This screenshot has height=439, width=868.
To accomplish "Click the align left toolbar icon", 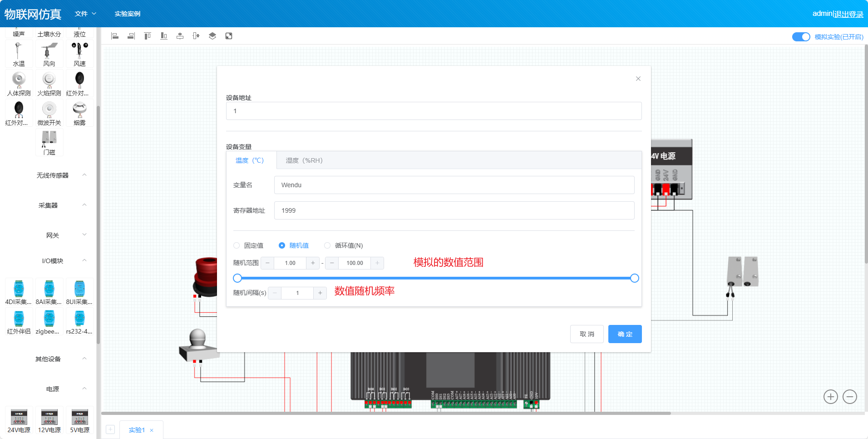I will click(x=115, y=36).
